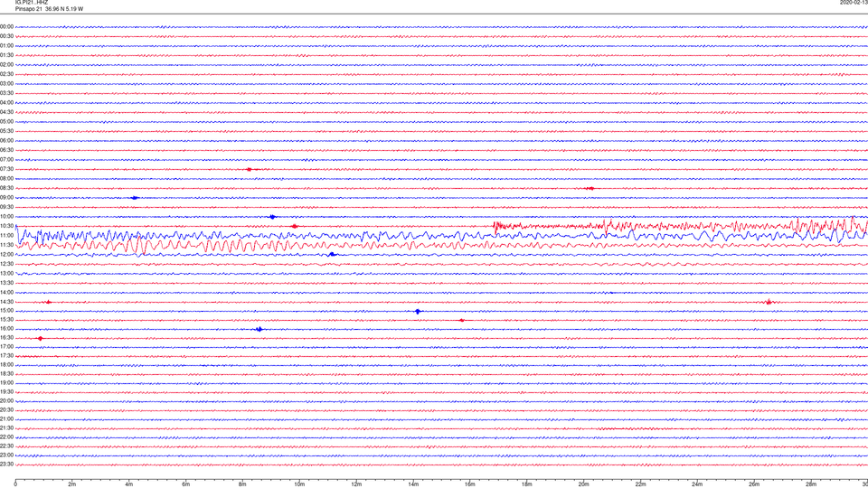Click the station code IG.PI21..HHZ header
The width and height of the screenshot is (868, 488).
(32, 2)
